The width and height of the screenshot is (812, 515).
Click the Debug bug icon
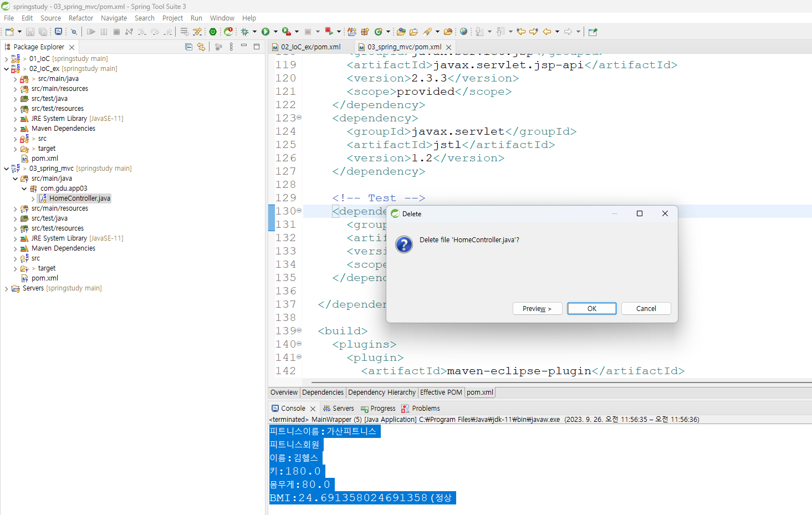244,32
